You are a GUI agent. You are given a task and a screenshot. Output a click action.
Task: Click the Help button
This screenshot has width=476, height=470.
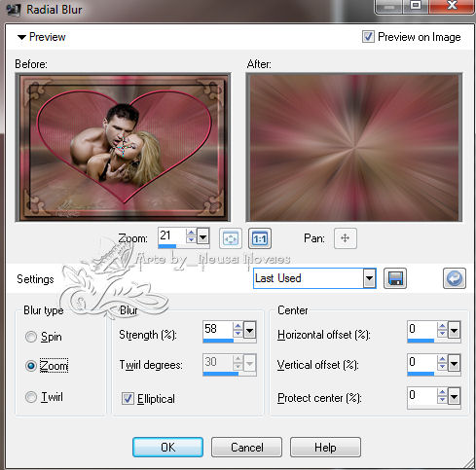click(x=325, y=447)
